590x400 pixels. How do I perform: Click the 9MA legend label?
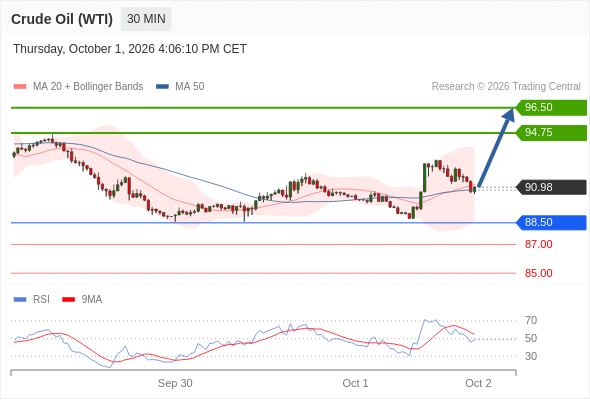(x=92, y=300)
